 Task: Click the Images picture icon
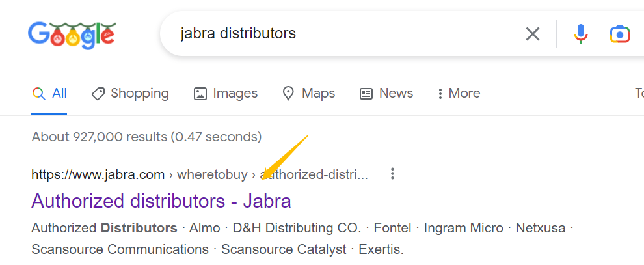point(200,94)
